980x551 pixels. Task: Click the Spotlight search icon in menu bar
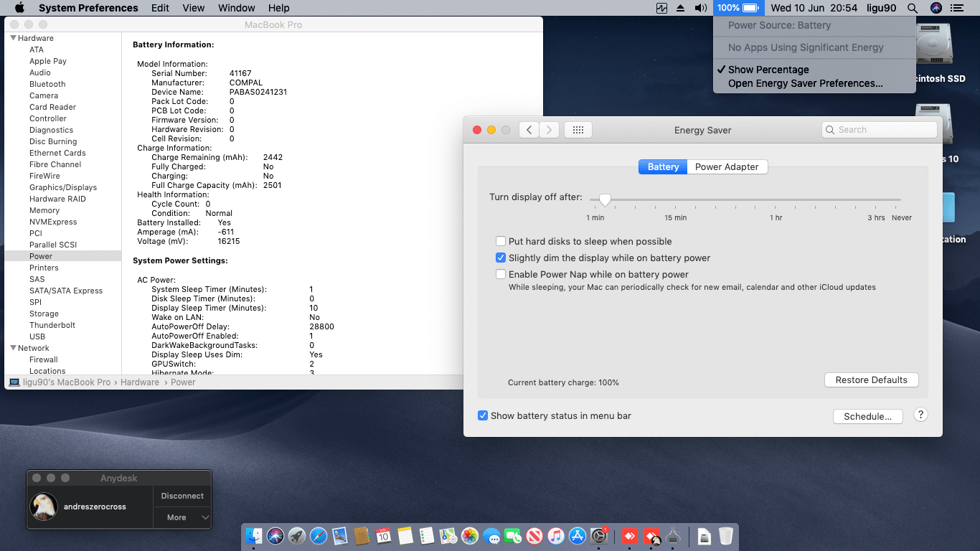tap(912, 8)
